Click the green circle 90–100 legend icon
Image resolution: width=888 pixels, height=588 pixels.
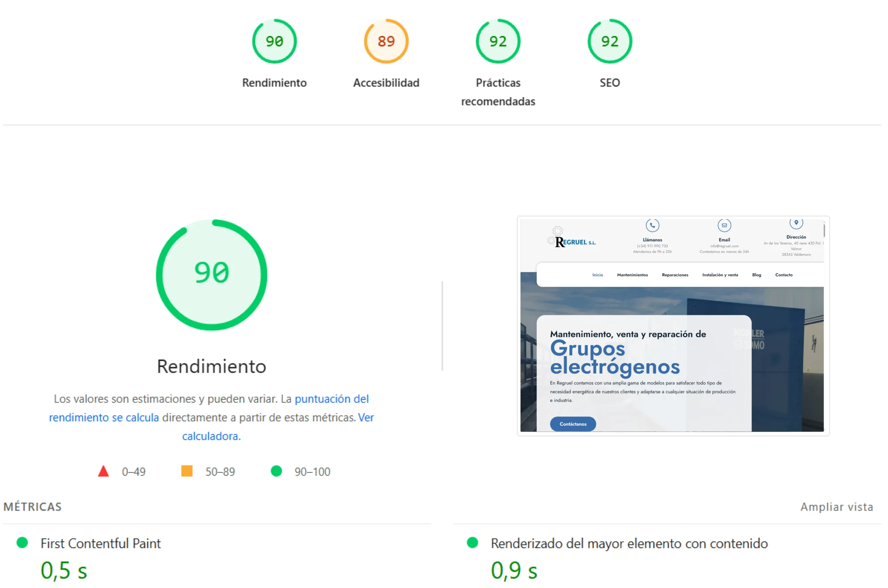276,471
